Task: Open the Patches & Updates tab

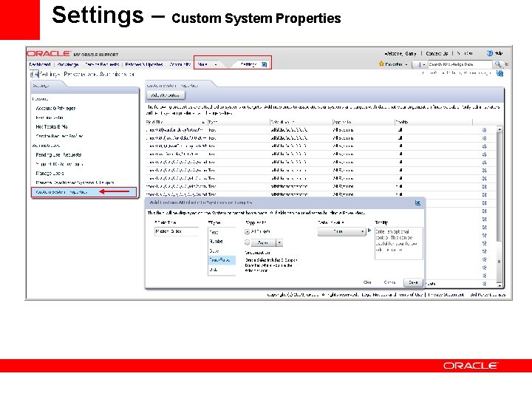Action: (144, 64)
